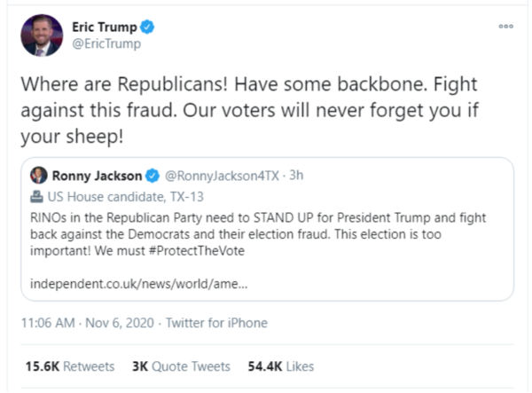This screenshot has height=393, width=532.
Task: Click the ballot box candidate label icon
Action: pyautogui.click(x=36, y=197)
